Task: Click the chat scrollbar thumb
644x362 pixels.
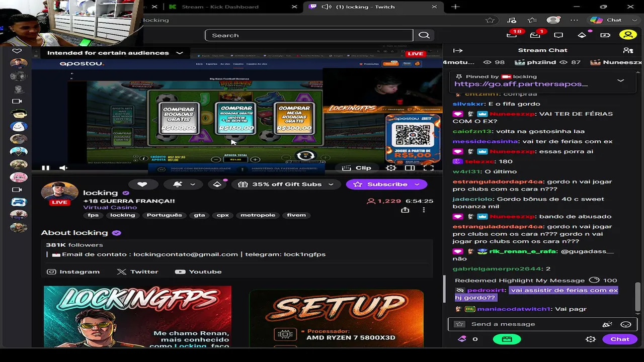Action: point(638,297)
